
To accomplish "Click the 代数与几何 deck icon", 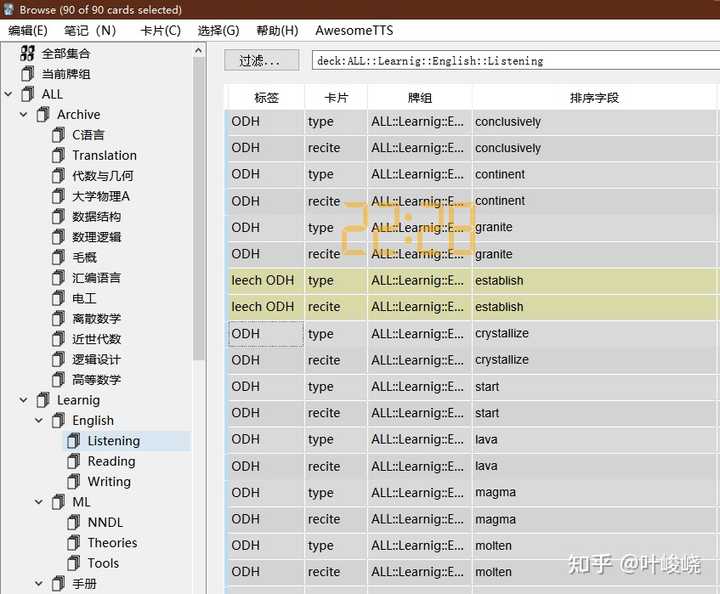I will pyautogui.click(x=58, y=175).
